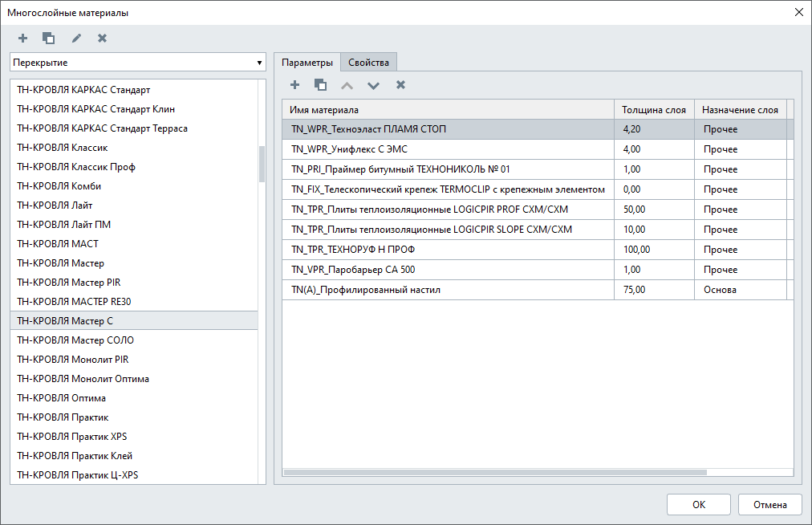Choose ТН-КРОВЛЯ Оптима from the material list
Viewport: 812px width, 525px height.
click(61, 398)
